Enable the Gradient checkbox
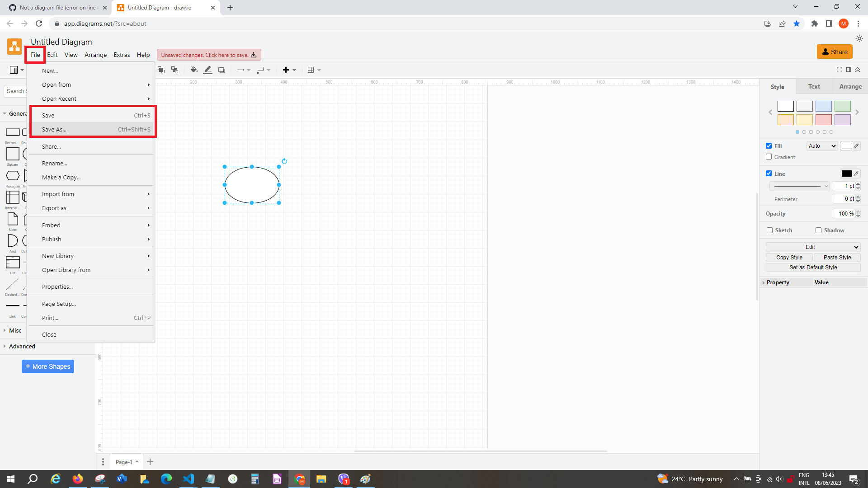The image size is (868, 488). pyautogui.click(x=769, y=157)
